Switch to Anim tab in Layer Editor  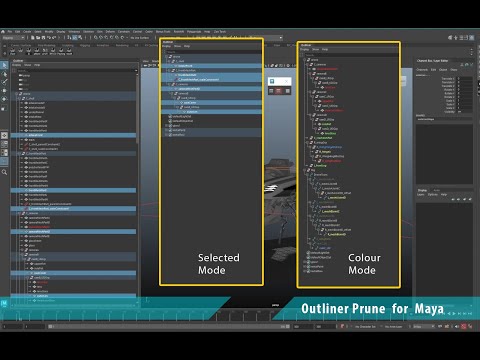[x=437, y=190]
